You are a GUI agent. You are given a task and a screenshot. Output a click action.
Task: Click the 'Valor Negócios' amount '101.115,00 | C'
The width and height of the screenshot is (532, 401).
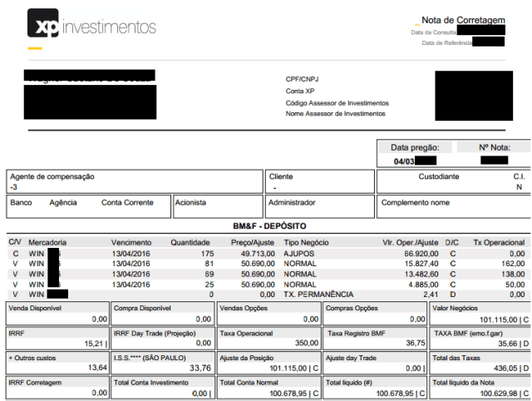pyautogui.click(x=504, y=319)
